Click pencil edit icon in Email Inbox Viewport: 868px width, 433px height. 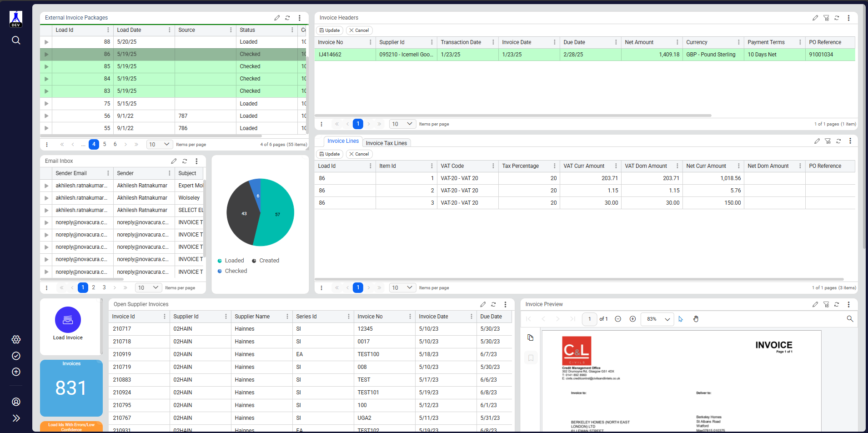174,161
